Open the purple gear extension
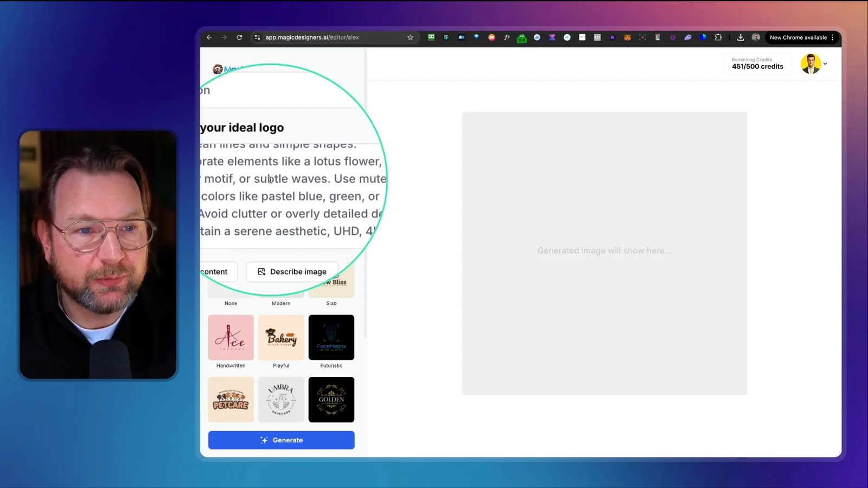 pyautogui.click(x=673, y=37)
